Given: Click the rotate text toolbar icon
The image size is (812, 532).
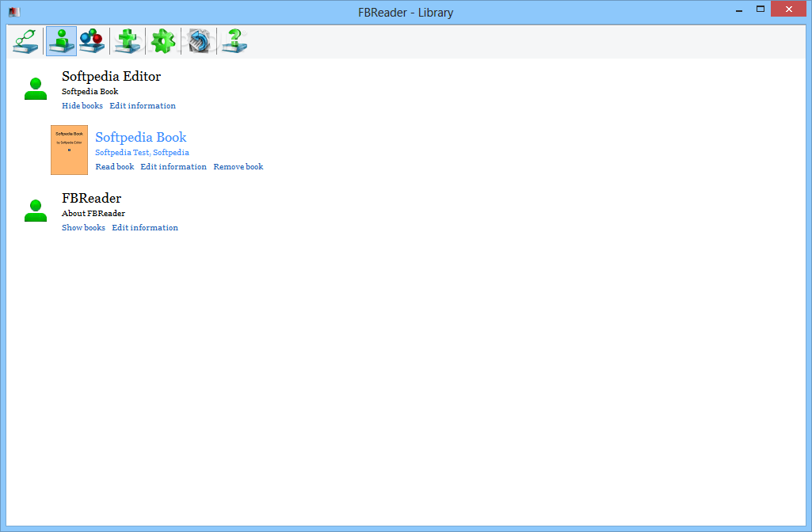Looking at the screenshot, I should 199,41.
